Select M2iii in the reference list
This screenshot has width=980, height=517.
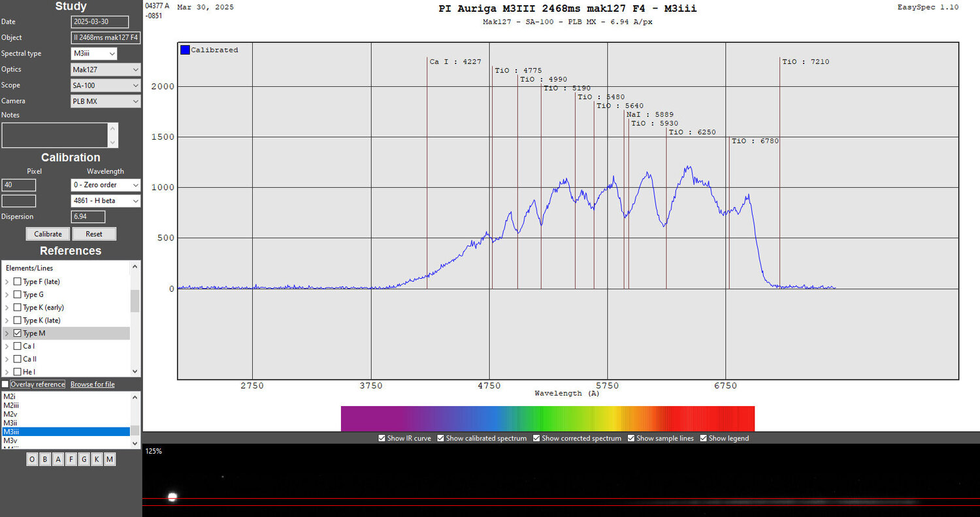click(x=65, y=405)
